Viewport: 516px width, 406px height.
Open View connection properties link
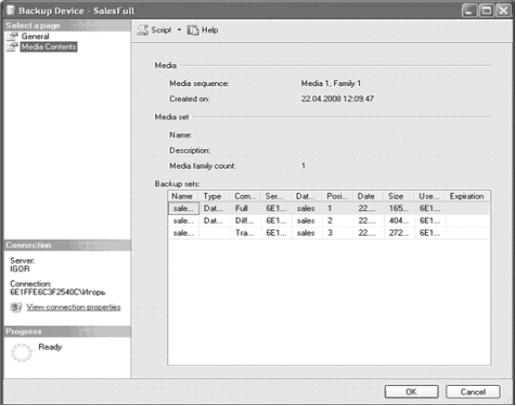[74, 307]
